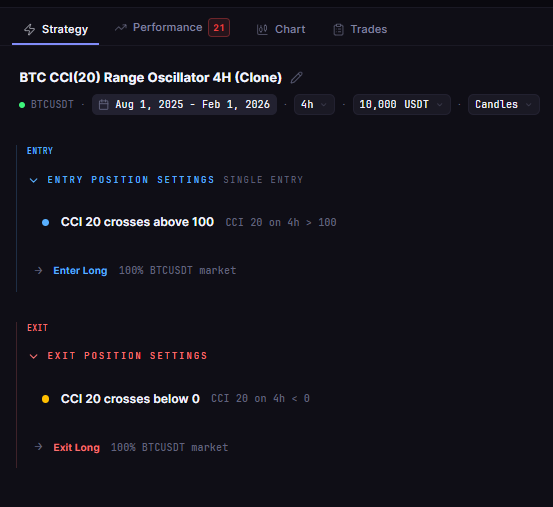Click the Entry Position Settings heading
Screen dimensions: 553x507
click(x=131, y=180)
